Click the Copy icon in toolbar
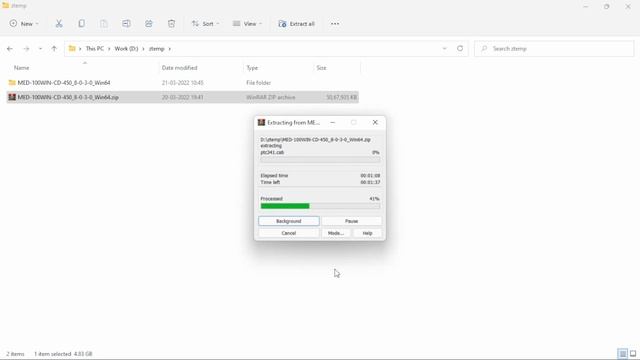This screenshot has height=360, width=640. [81, 24]
